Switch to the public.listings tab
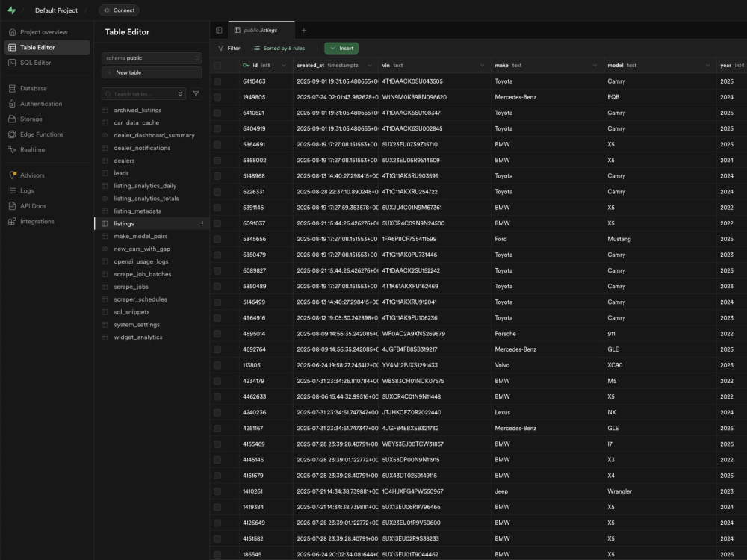 point(261,30)
